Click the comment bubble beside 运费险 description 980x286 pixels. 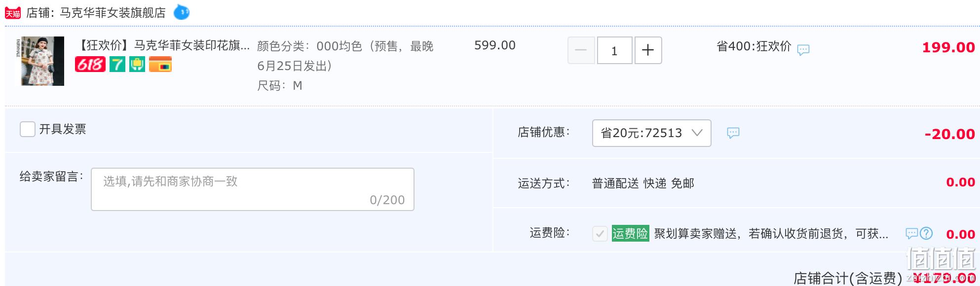coord(912,233)
